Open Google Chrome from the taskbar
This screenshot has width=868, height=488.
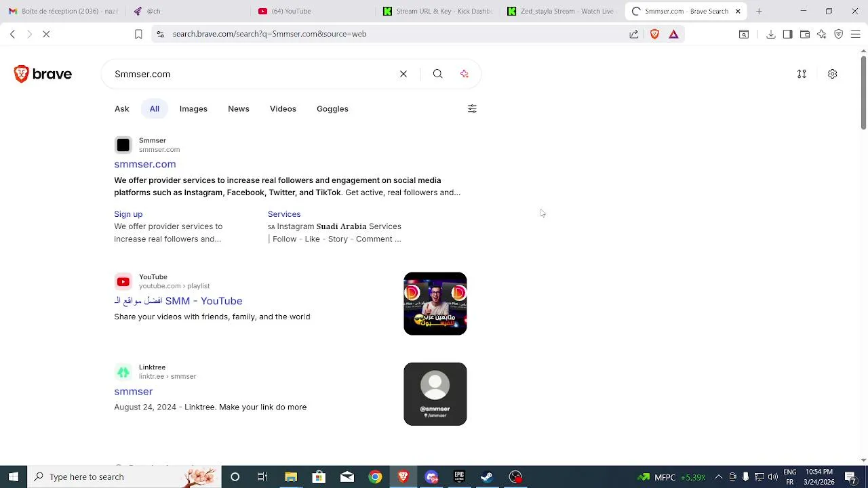[375, 476]
